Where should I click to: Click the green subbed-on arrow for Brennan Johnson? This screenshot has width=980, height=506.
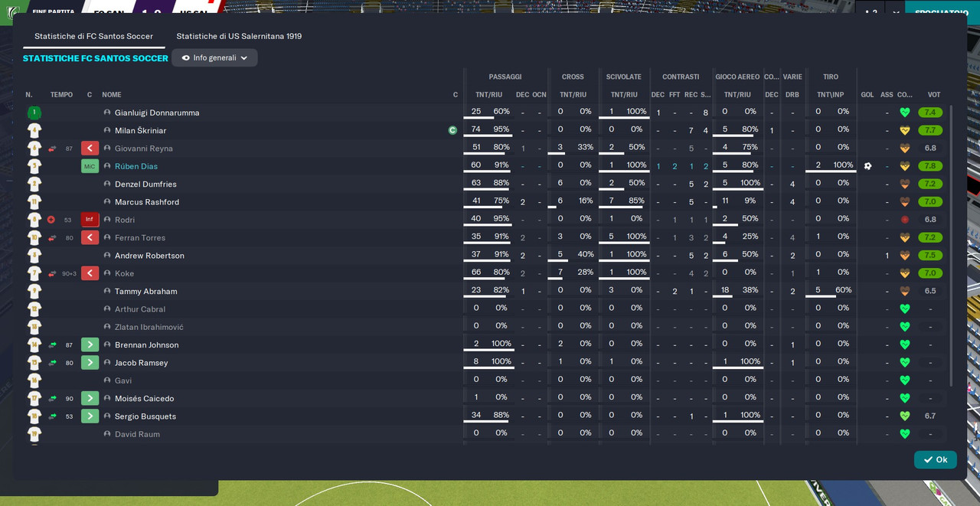click(x=90, y=344)
